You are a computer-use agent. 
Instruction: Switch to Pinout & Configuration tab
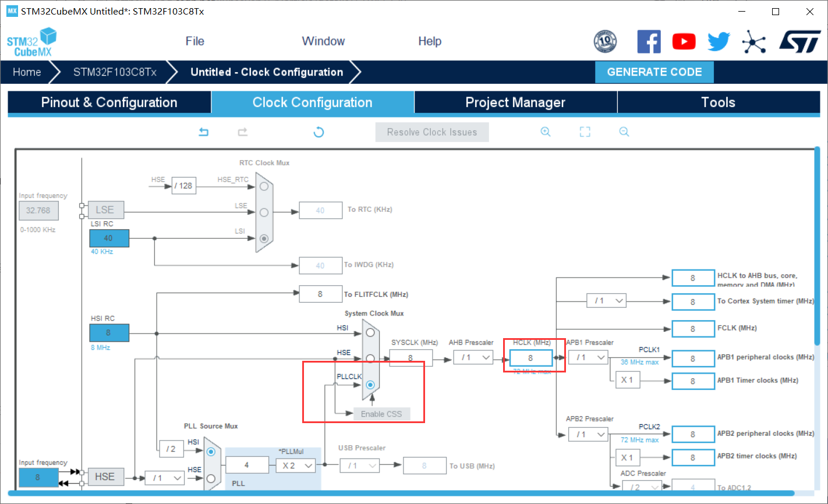point(109,102)
